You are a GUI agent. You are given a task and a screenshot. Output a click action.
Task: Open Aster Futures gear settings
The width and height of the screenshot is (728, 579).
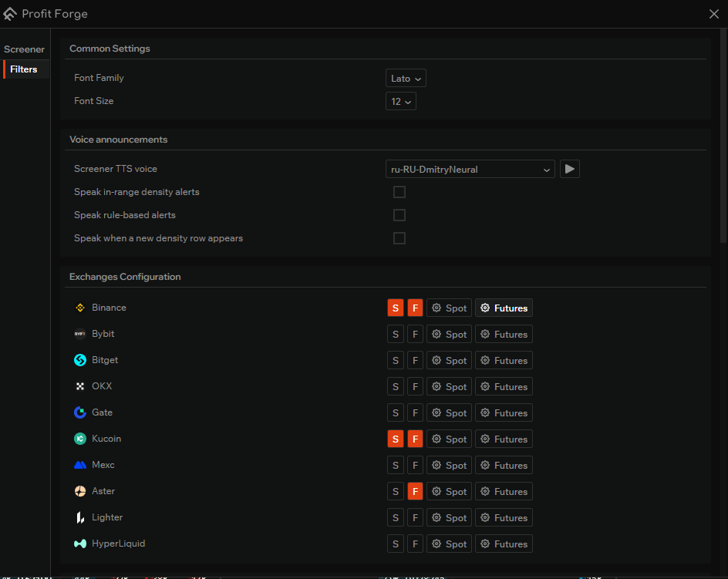(x=504, y=492)
